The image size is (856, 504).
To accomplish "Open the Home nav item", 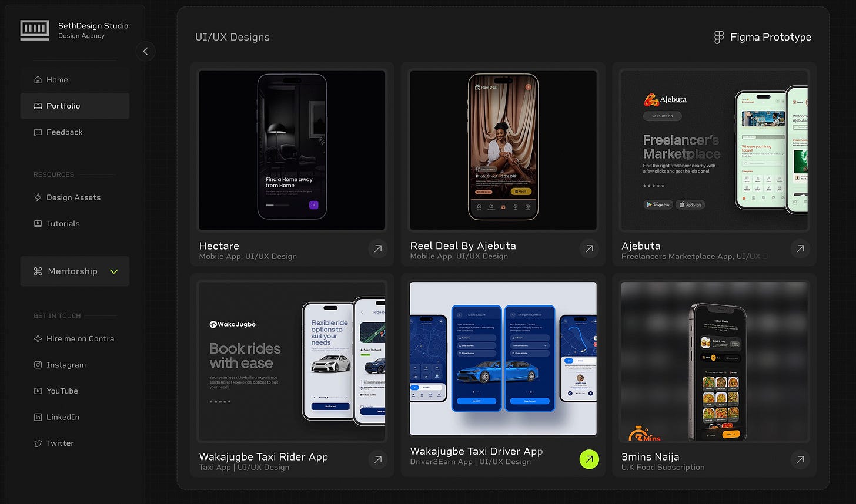I will [x=75, y=80].
